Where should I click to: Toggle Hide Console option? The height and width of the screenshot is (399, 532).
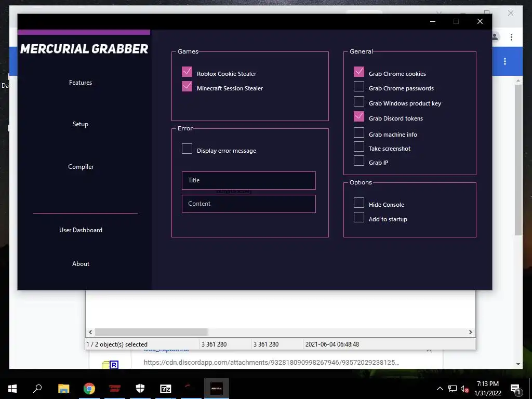[x=359, y=203]
